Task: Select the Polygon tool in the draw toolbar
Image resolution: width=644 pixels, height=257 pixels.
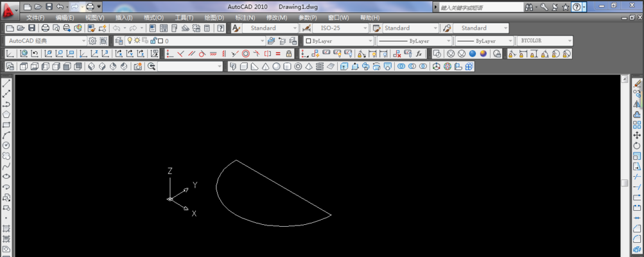Action: click(x=6, y=114)
